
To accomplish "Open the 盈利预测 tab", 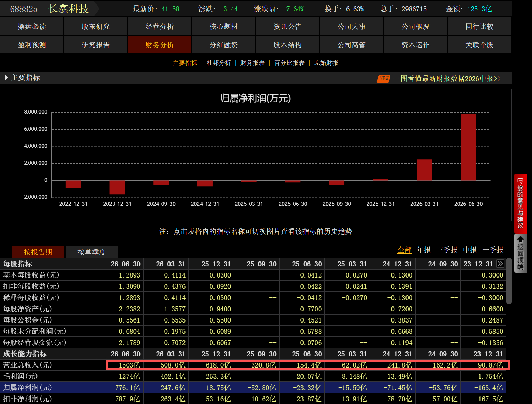I will [32, 45].
